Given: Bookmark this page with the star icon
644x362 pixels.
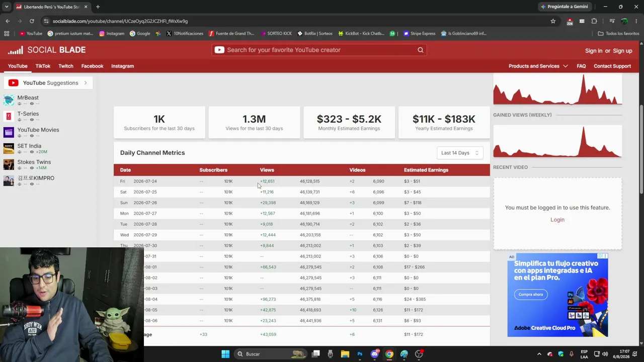Looking at the screenshot, I should click(553, 21).
